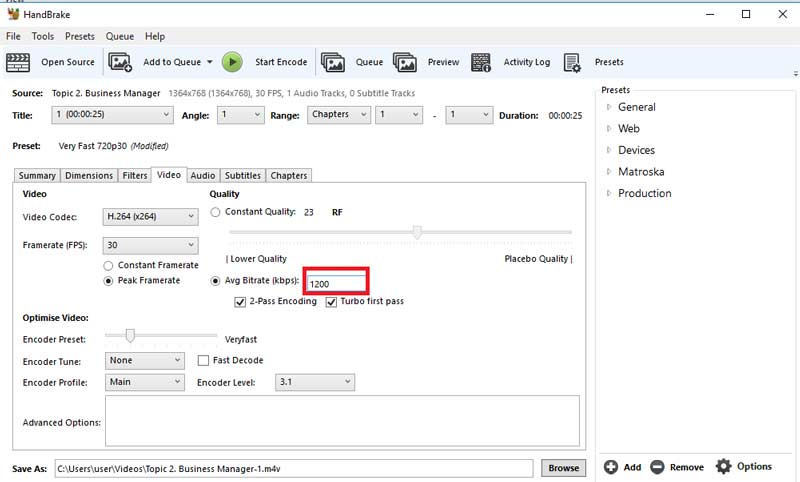
Task: Switch to the Summary tab
Action: point(37,175)
